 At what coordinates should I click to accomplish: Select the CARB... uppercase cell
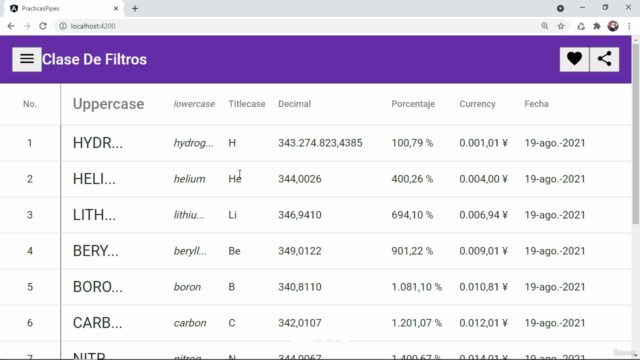click(98, 323)
